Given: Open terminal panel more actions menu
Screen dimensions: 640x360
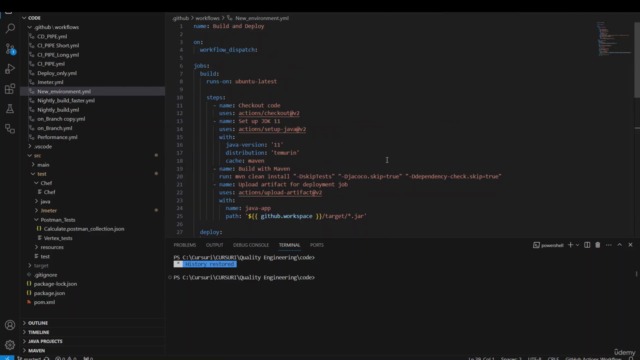Looking at the screenshot, I should 609,245.
